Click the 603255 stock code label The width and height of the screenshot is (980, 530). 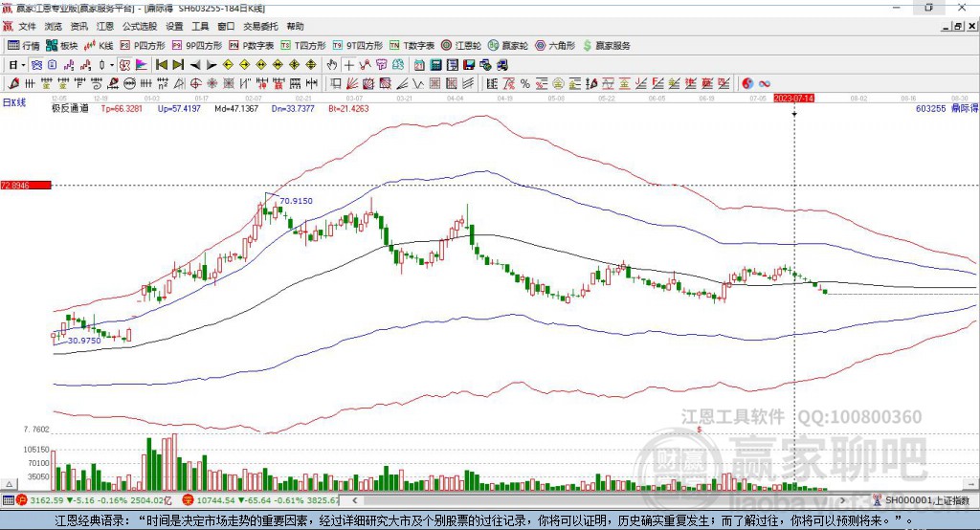coord(930,108)
